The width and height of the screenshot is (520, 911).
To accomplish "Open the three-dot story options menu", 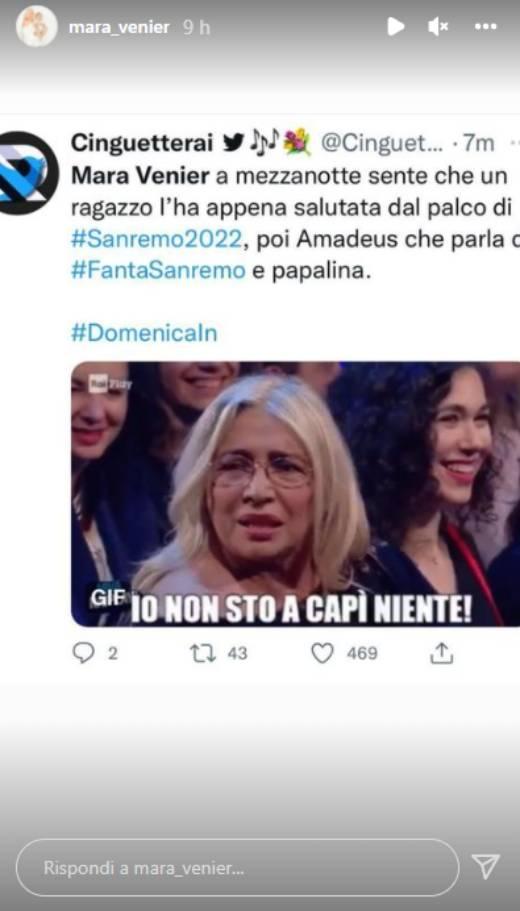I will point(486,26).
